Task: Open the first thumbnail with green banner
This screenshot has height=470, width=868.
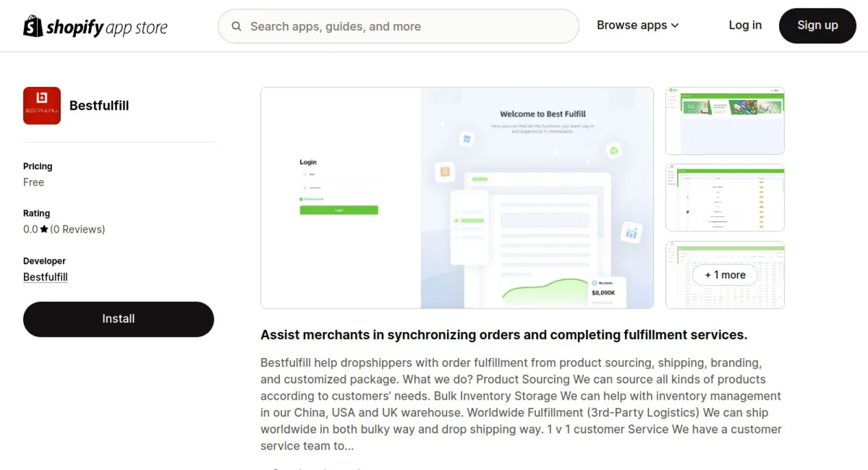Action: point(725,121)
